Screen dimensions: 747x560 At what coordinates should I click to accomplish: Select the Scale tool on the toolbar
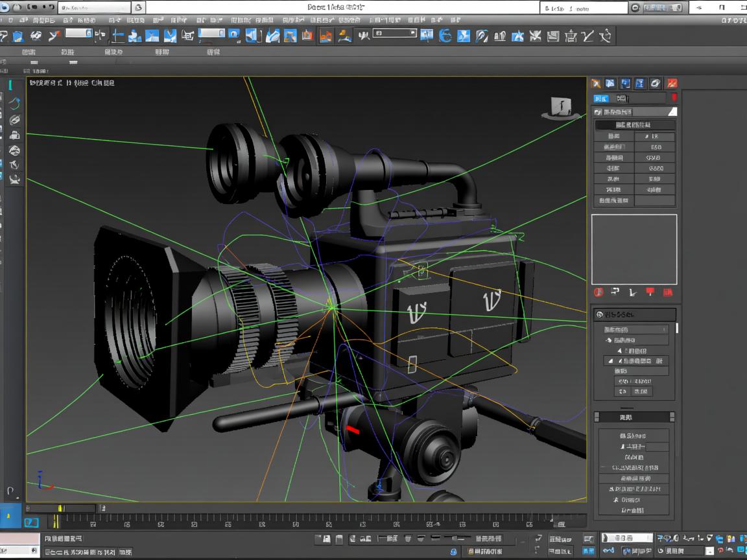(150, 36)
